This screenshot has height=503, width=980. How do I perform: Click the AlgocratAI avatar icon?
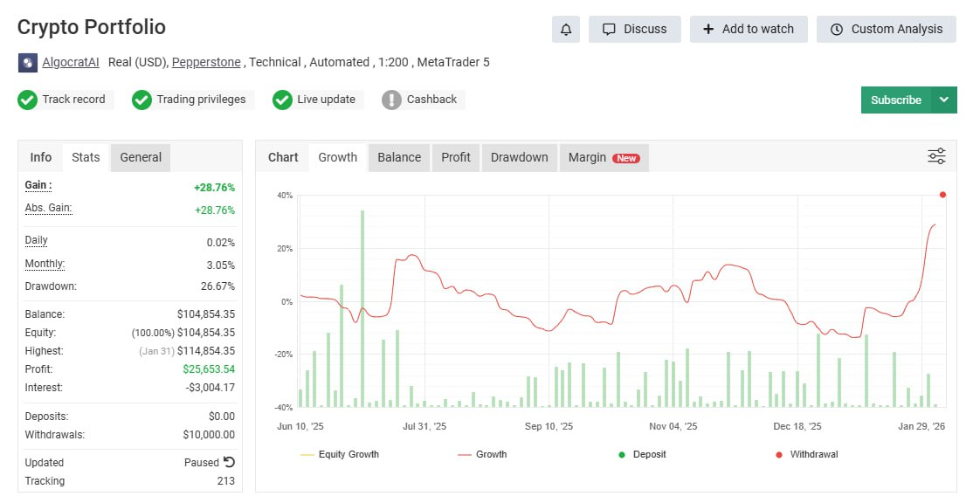27,63
